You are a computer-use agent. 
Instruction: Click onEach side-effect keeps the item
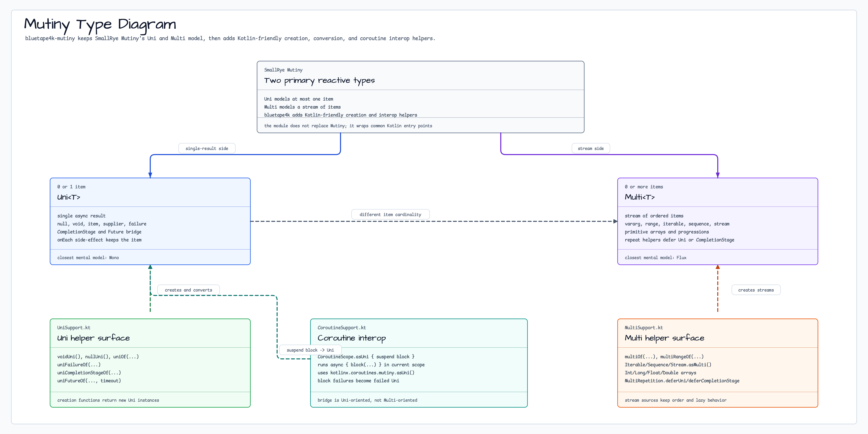click(99, 240)
